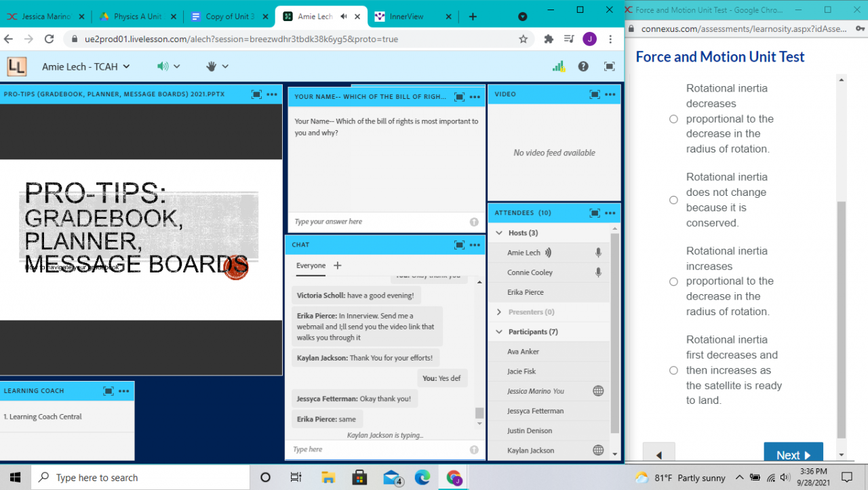The width and height of the screenshot is (868, 490).
Task: Click the globe icon beside Jessica Marino
Action: point(598,391)
